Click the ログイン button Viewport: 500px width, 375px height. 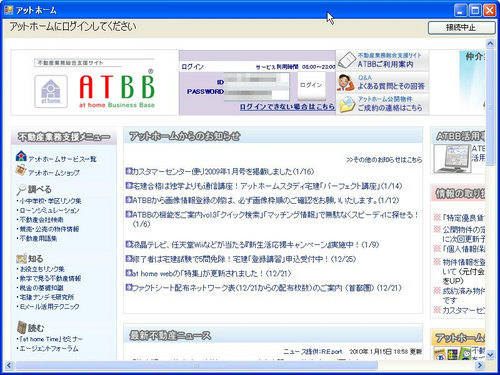tap(311, 85)
